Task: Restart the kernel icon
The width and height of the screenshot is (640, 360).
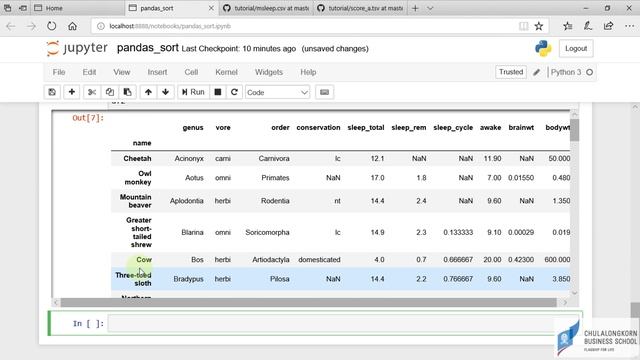Action: [x=234, y=92]
